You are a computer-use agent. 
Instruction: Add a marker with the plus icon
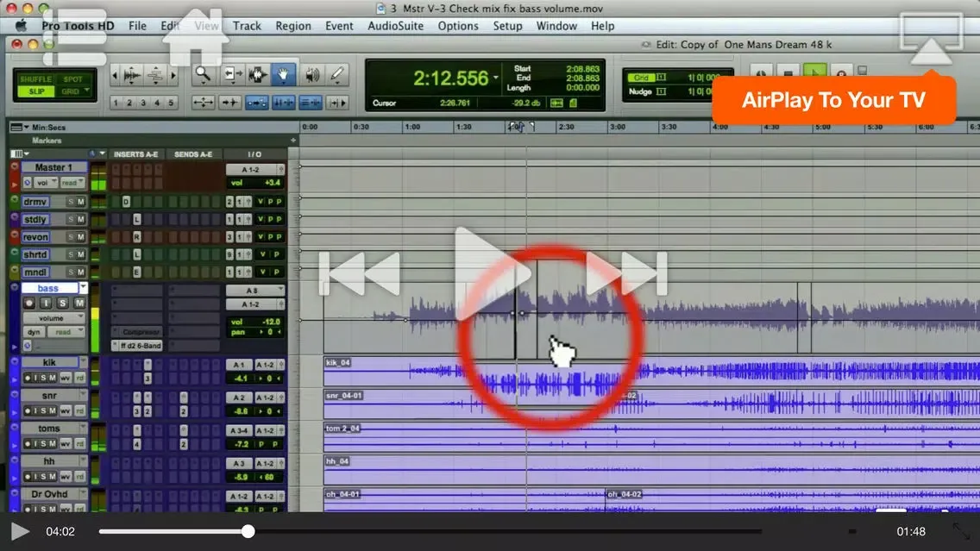point(293,141)
